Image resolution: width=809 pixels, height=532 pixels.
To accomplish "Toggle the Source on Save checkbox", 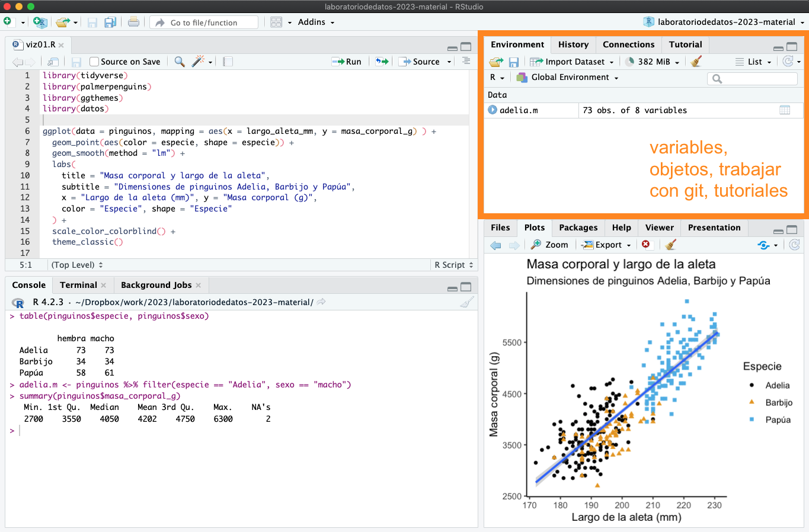I will click(x=94, y=62).
